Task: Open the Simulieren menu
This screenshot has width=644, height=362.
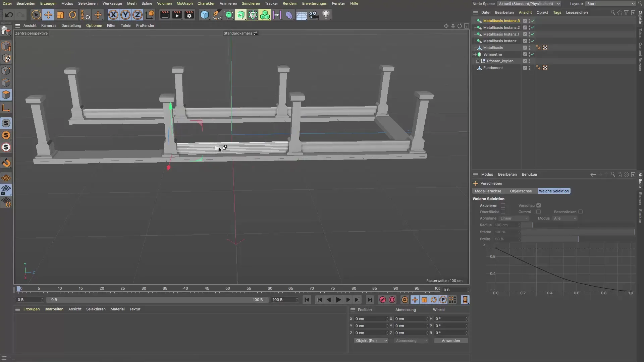Action: coord(251,3)
